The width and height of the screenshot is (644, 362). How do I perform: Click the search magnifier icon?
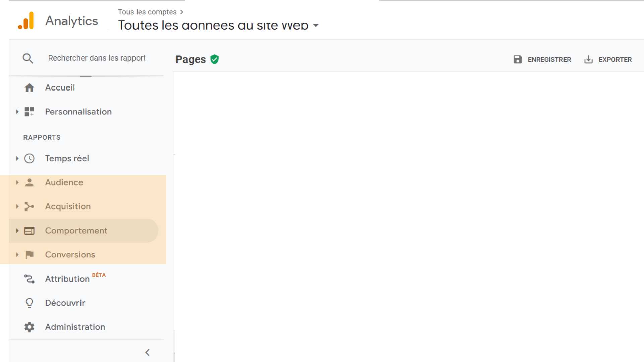click(28, 58)
